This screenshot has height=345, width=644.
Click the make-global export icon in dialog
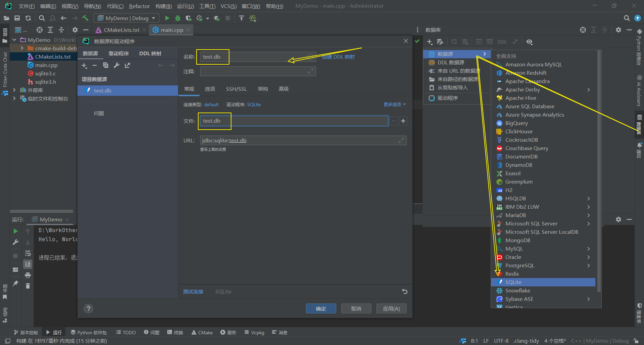[x=127, y=65]
